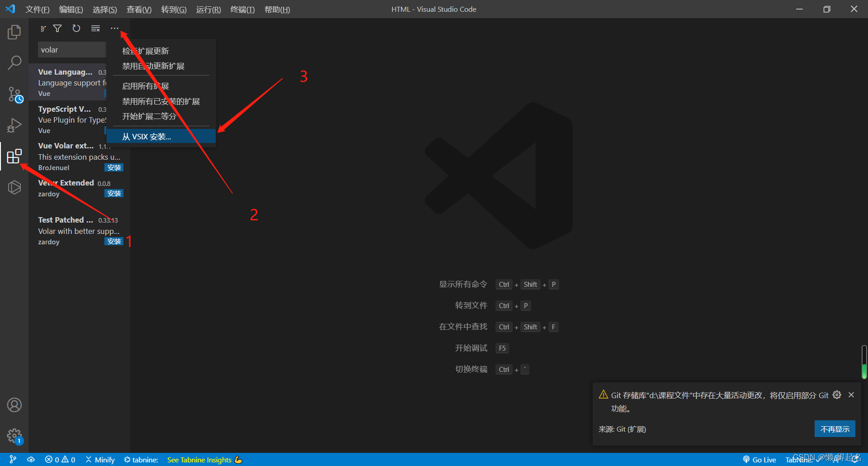Open the Source Control view
This screenshot has height=466, width=868.
[x=14, y=94]
